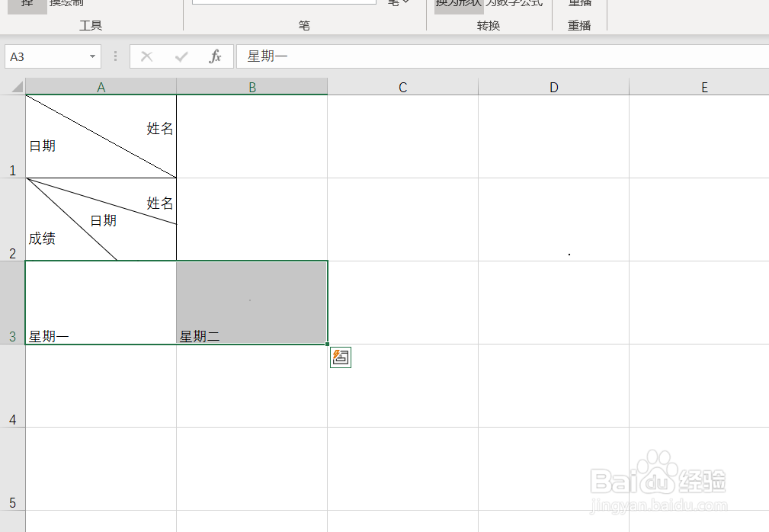Click the cell containing 星期一
This screenshot has width=769, height=532.
pos(101,303)
